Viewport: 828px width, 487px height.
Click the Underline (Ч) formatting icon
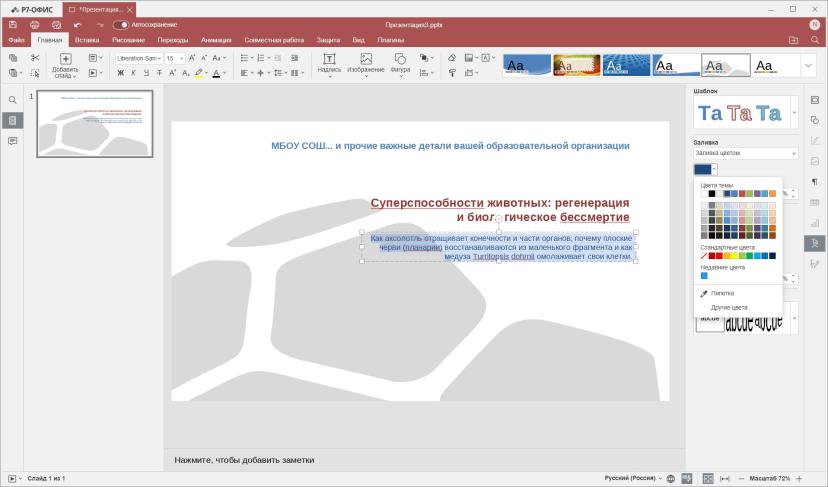point(146,73)
